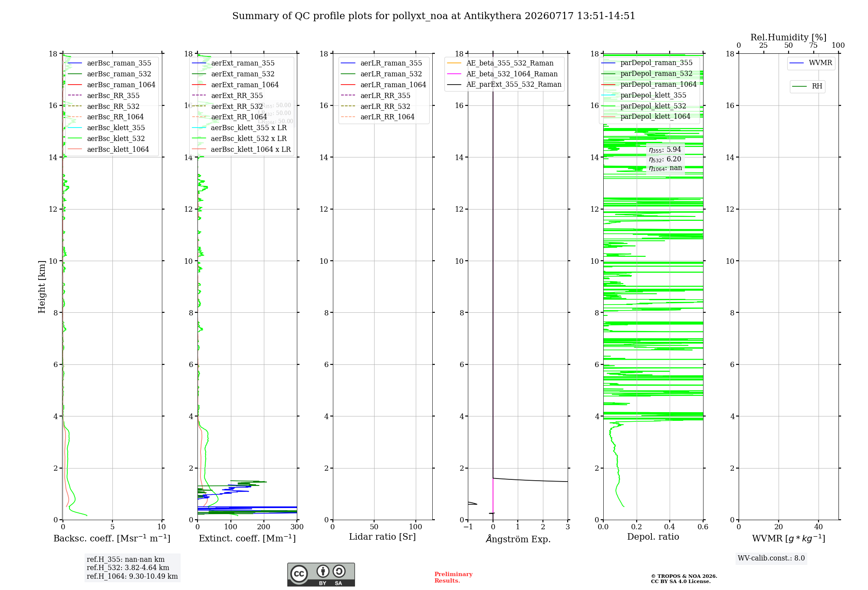This screenshot has width=868, height=590.
Task: Click the TROPOS & NOA copyright text
Action: (684, 579)
